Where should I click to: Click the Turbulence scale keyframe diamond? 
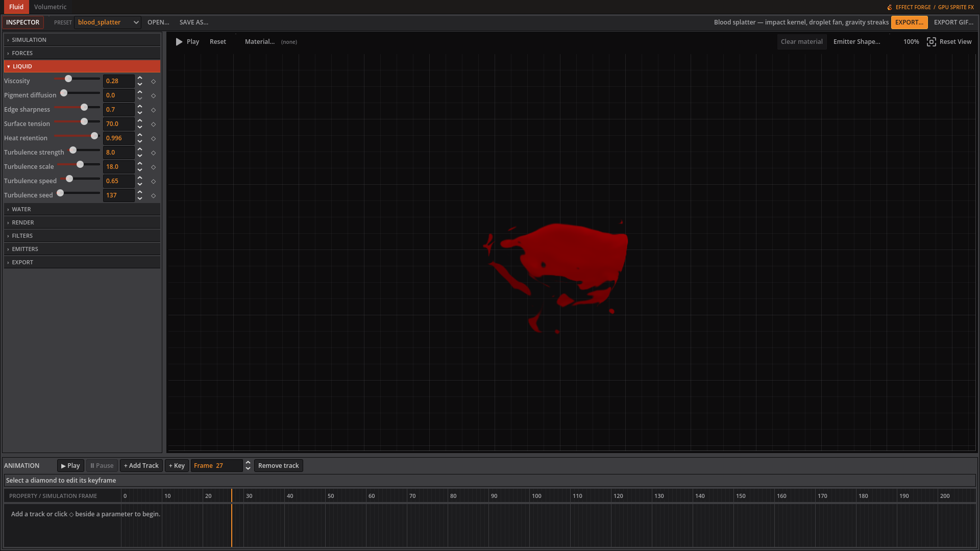[x=153, y=167]
